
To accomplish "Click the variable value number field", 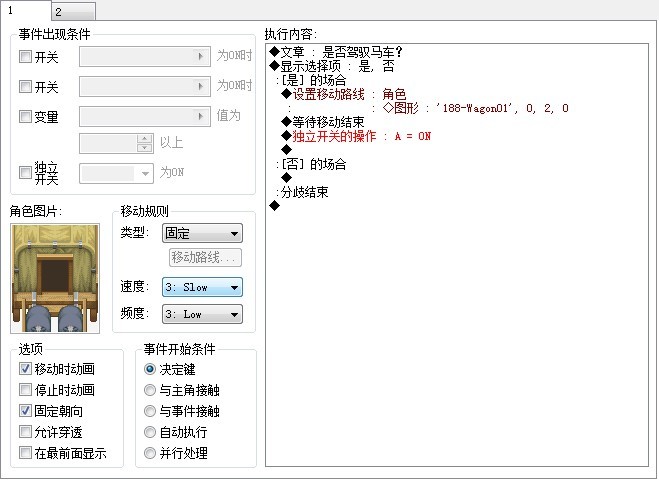I will (108, 144).
